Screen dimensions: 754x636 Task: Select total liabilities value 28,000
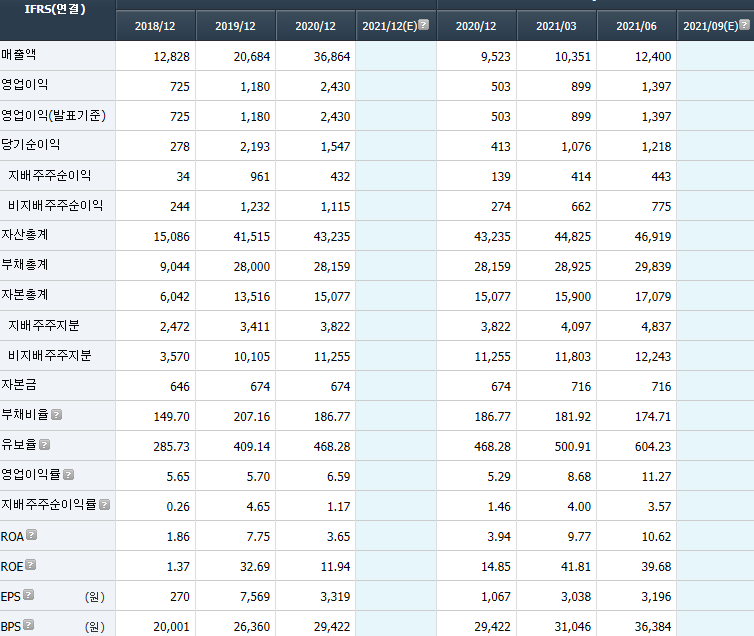click(x=252, y=267)
